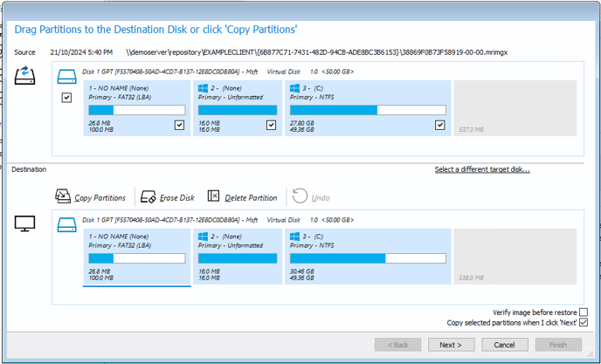Click Windows logo on destination partition 2
601x364 pixels.
[203, 237]
